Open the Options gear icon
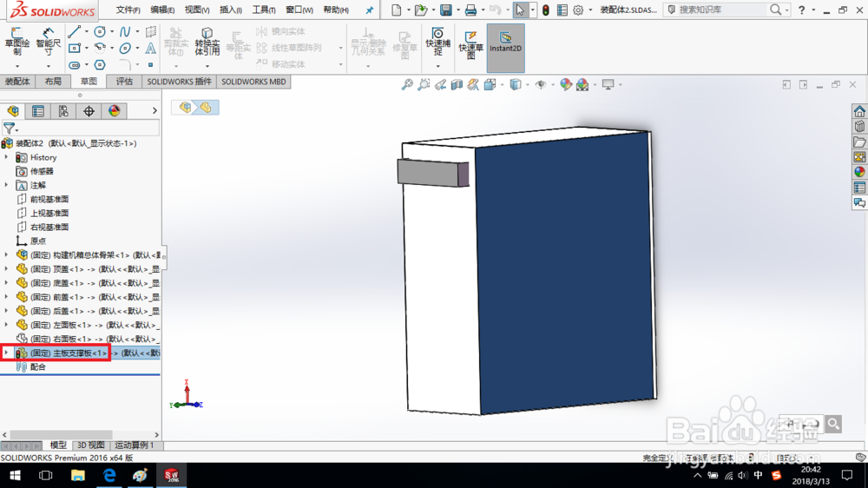This screenshot has width=868, height=488. tap(578, 10)
